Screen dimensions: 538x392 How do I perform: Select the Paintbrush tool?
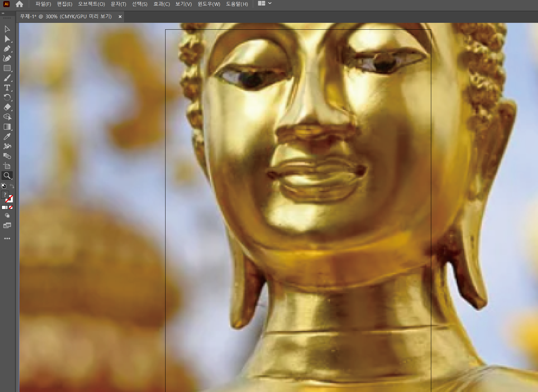[x=7, y=78]
